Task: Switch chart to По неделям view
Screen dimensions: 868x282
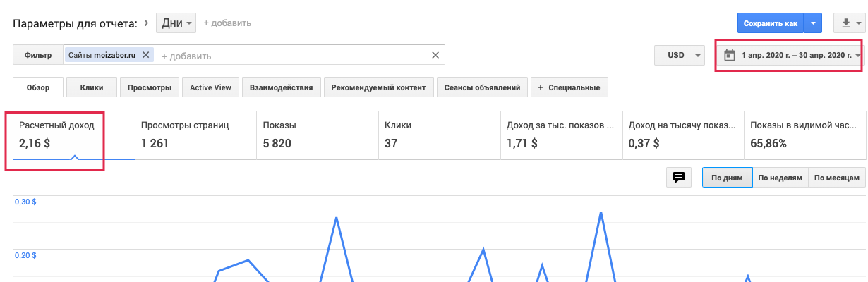Action: (x=780, y=178)
